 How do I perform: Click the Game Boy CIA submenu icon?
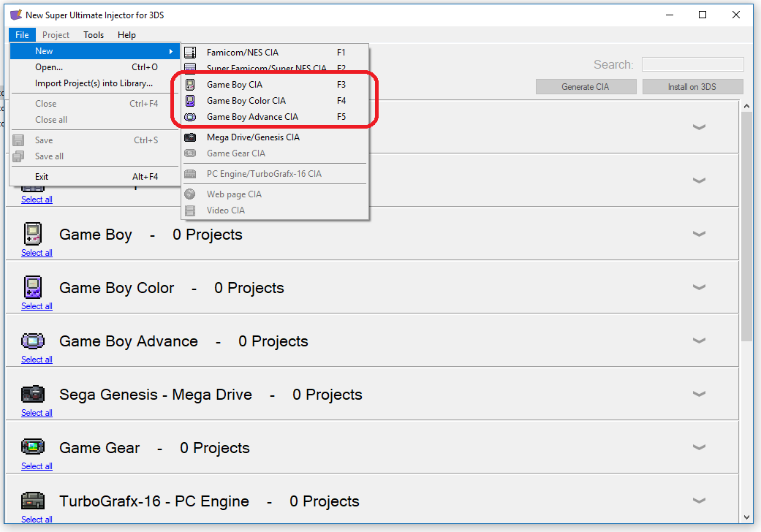click(190, 84)
